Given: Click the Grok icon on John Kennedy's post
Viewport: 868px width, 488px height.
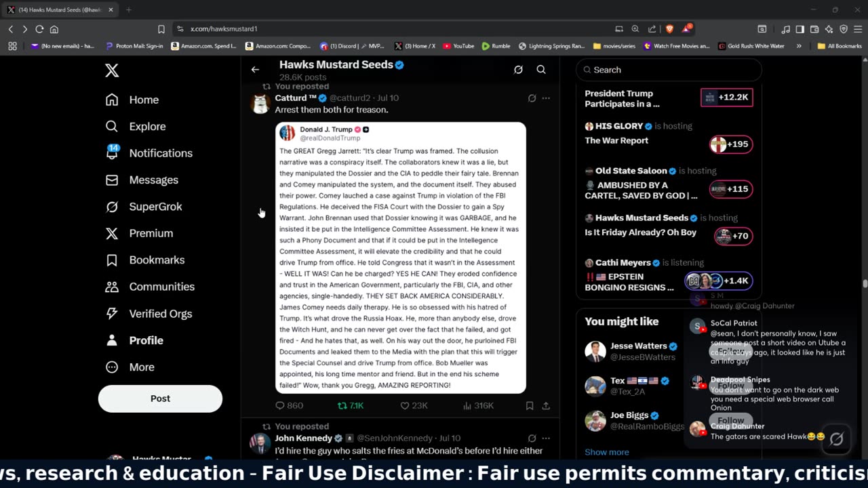Looking at the screenshot, I should point(532,439).
